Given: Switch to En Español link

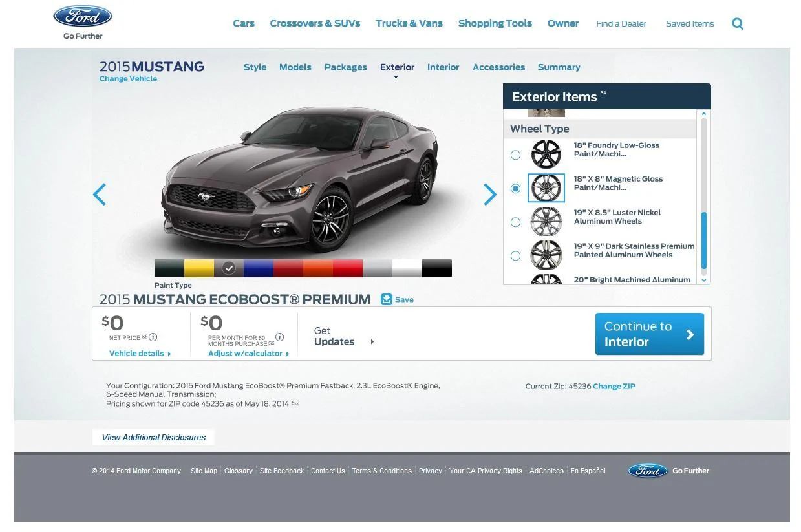Looking at the screenshot, I should (588, 471).
